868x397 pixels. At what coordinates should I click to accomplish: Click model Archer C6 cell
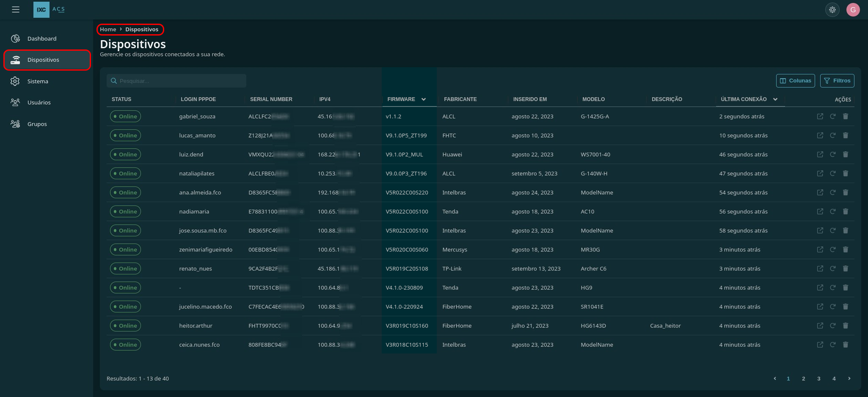click(x=593, y=268)
